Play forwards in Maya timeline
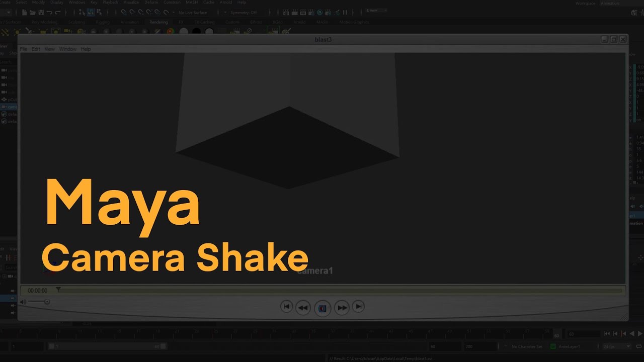Image resolution: width=644 pixels, height=362 pixels. coord(640,333)
